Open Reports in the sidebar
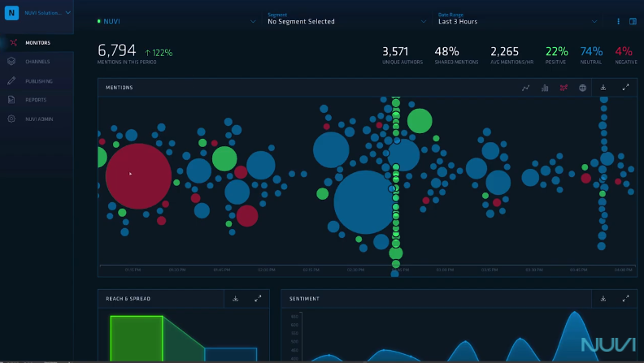Viewport: 644px width, 363px height. [x=37, y=100]
